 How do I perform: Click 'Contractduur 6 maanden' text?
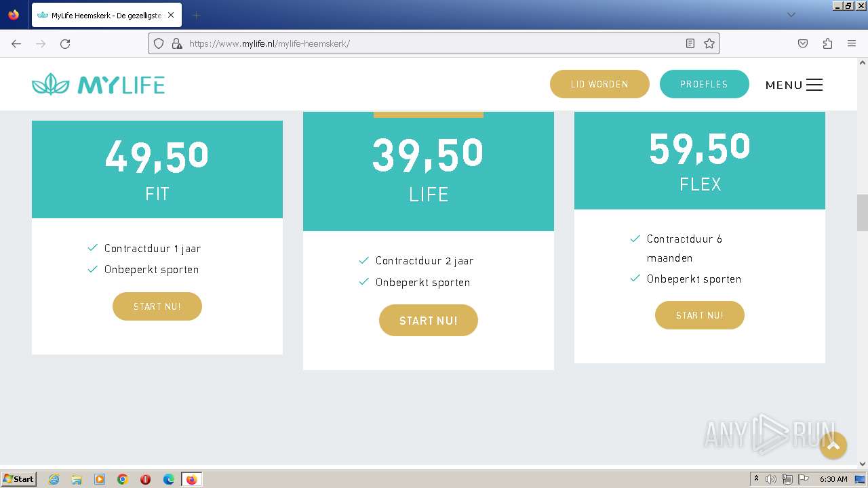[x=684, y=248]
